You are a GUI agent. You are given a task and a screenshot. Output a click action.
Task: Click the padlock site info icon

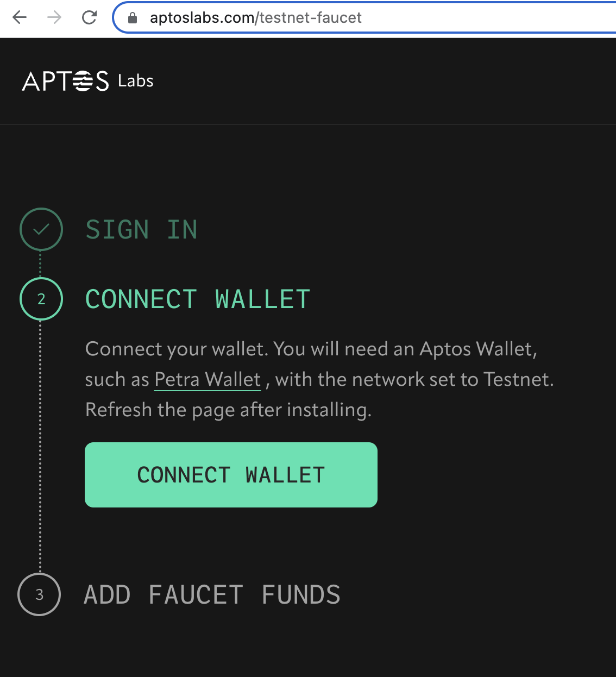click(x=133, y=18)
